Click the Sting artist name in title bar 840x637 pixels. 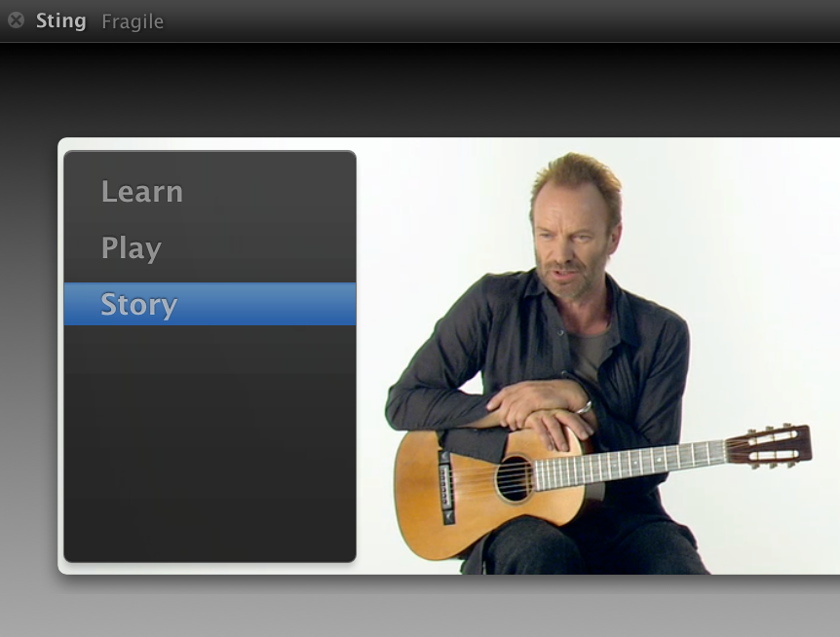pos(60,21)
